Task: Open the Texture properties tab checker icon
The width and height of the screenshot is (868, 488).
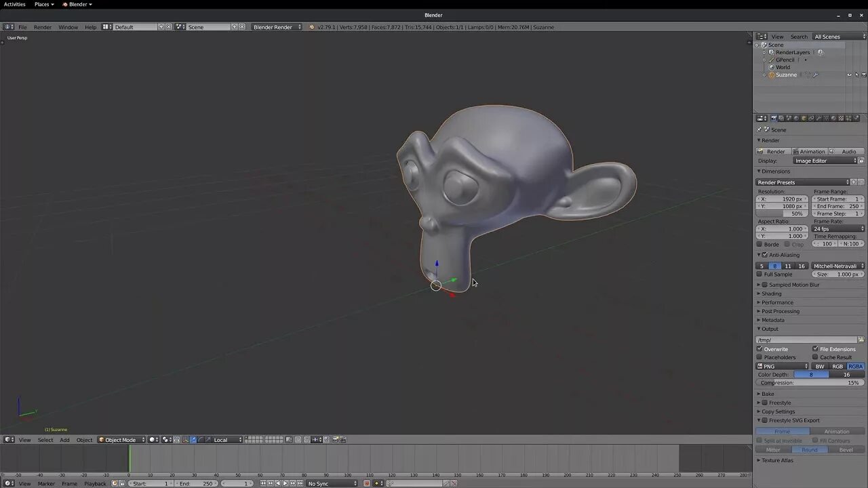Action: (841, 119)
